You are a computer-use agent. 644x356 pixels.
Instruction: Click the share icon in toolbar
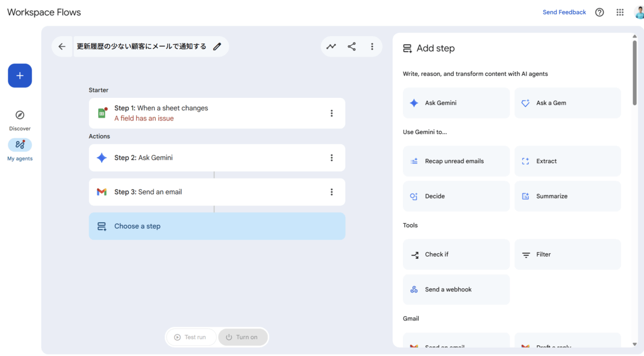coord(352,47)
